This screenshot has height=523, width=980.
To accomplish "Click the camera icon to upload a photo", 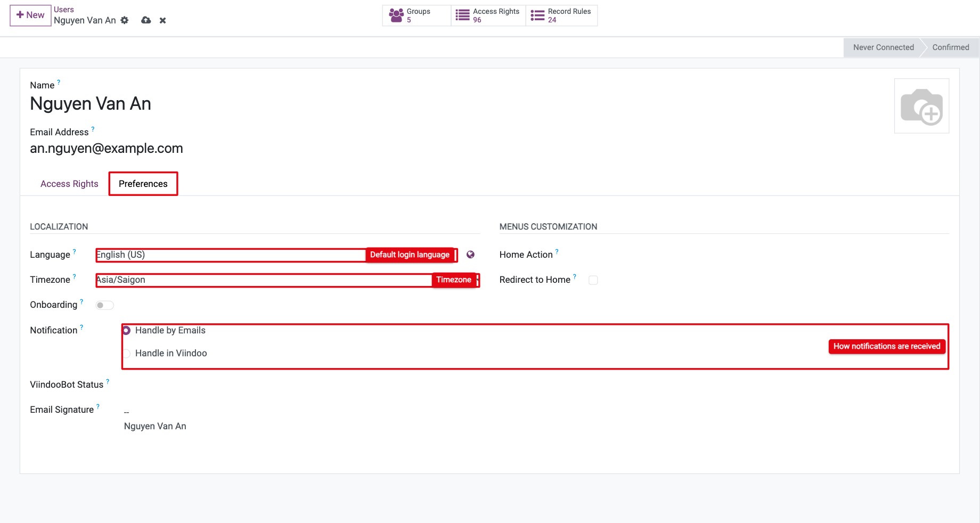I will click(921, 106).
